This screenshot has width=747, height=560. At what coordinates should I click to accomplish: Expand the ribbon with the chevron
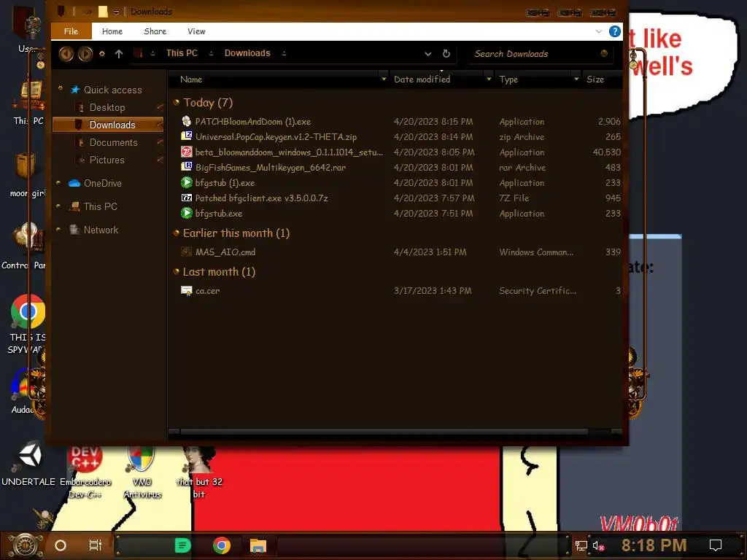tap(598, 31)
